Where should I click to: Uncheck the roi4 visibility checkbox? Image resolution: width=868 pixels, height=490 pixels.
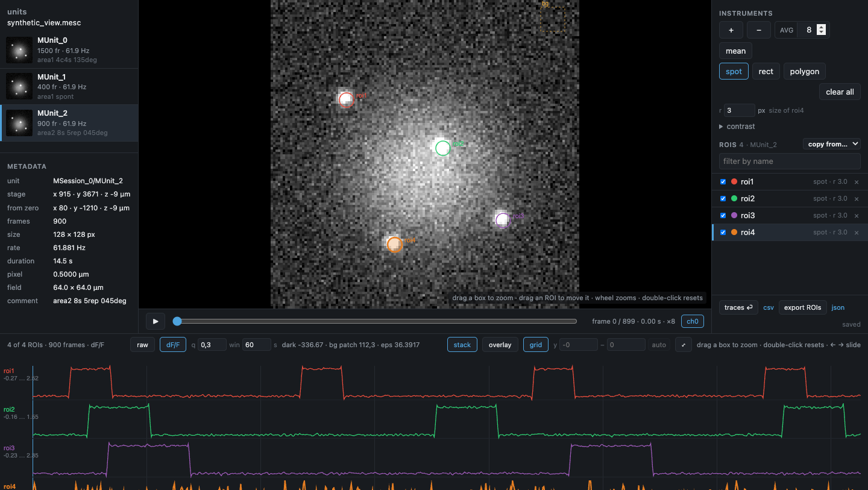[x=723, y=232]
